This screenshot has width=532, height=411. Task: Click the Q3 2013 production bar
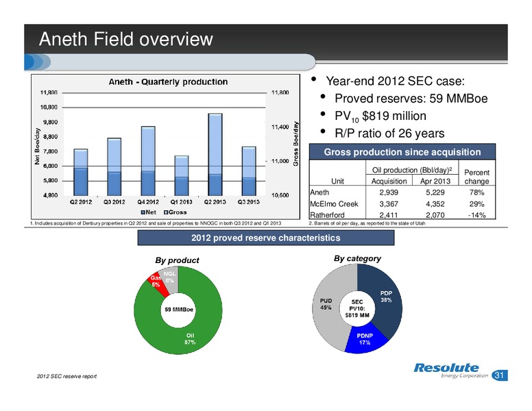click(x=249, y=171)
